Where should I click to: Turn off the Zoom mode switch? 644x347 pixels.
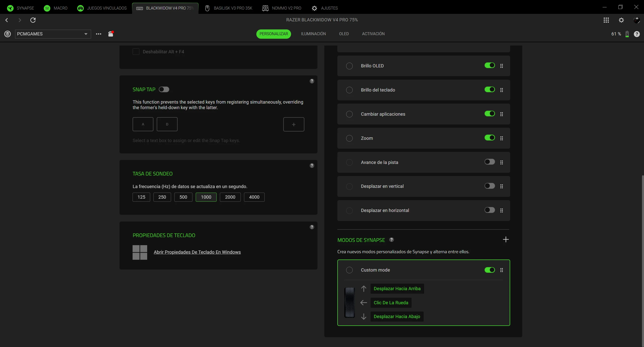tap(490, 138)
